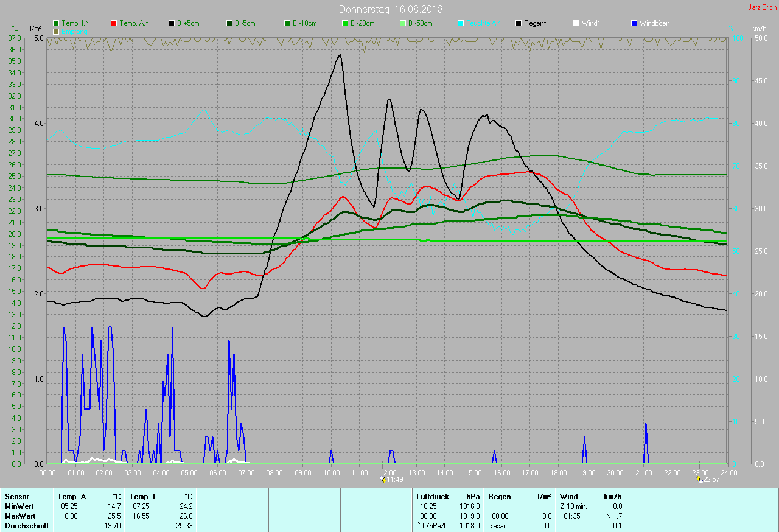Click the dark green Temp. I.* legend swatch

(x=56, y=23)
